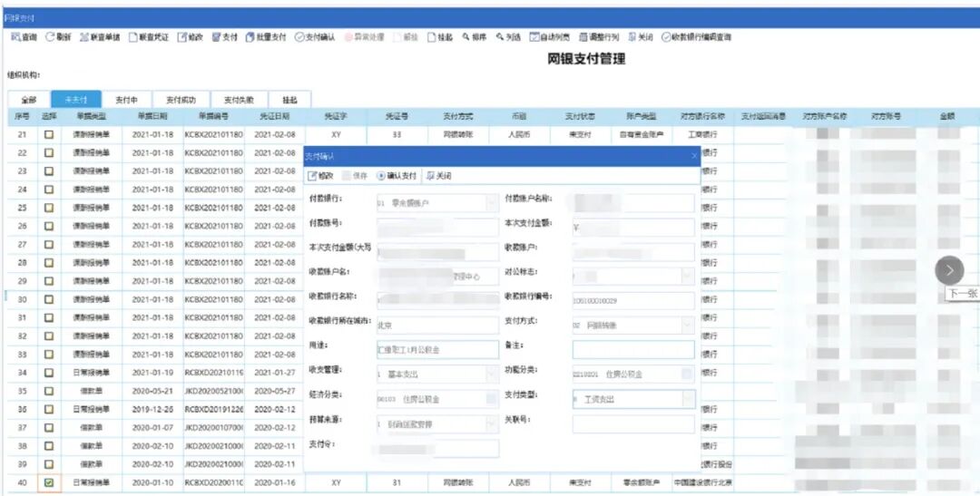This screenshot has height=496, width=980.
Task: Open 联查单据 from the toolbar
Action: tap(100, 37)
